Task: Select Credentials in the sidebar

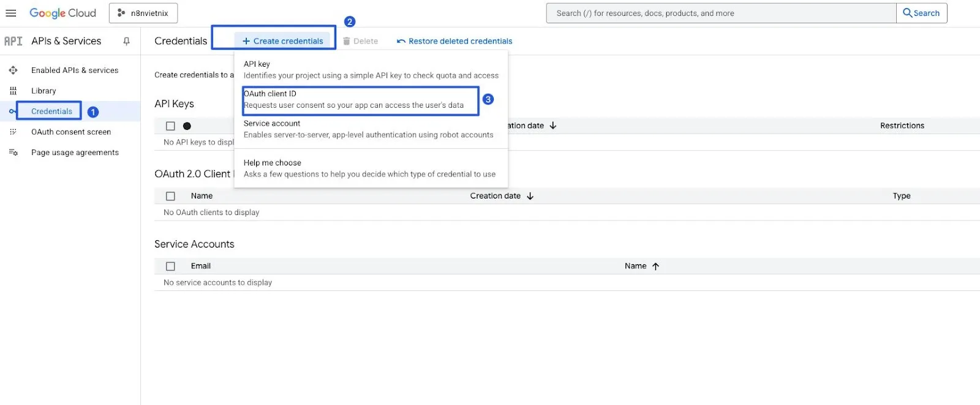Action: tap(51, 112)
